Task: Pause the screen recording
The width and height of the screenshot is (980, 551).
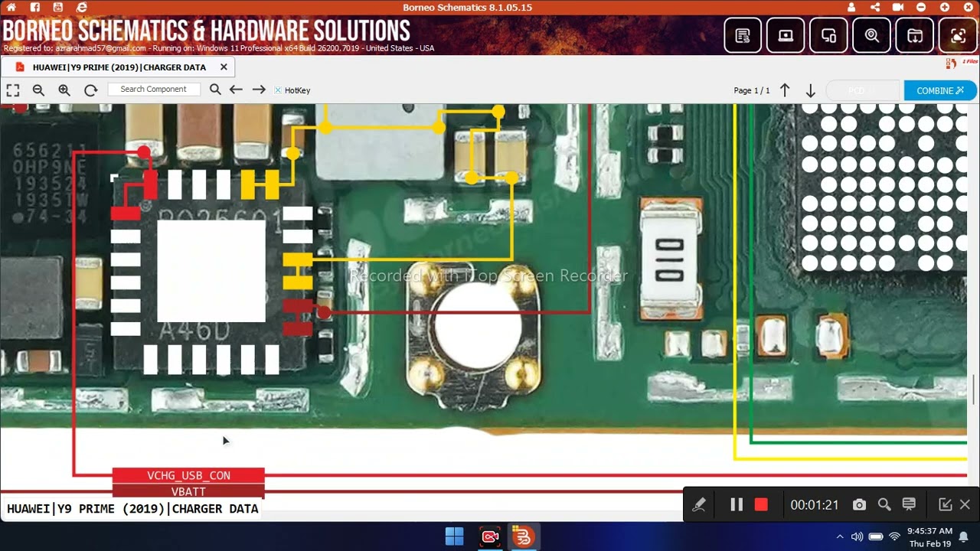Action: click(x=737, y=504)
